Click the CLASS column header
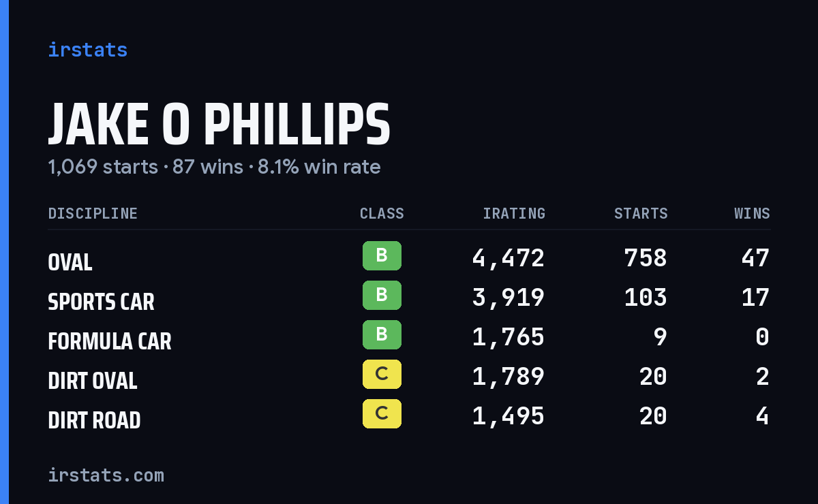Image resolution: width=818 pixels, height=504 pixels. (x=382, y=214)
